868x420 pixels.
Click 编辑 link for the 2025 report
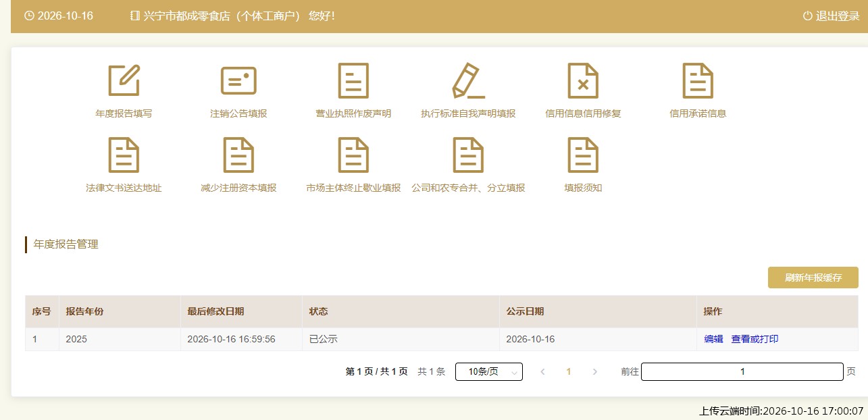tap(713, 339)
